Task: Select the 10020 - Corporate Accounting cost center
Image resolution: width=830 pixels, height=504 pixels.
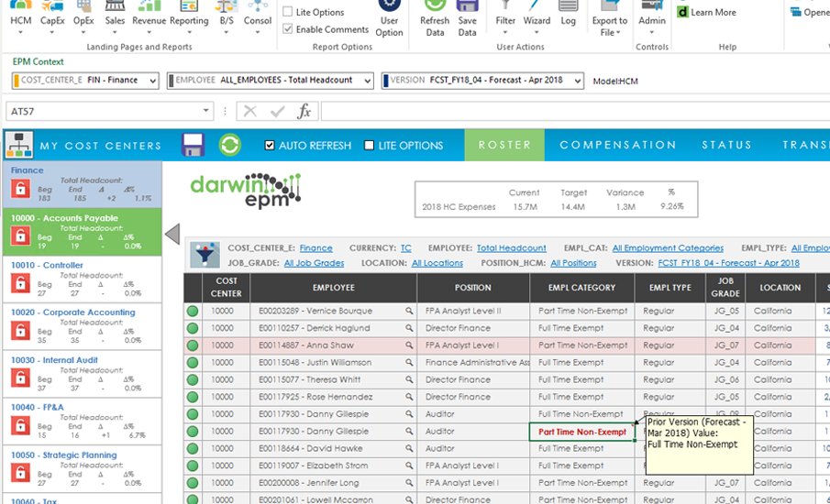Action: coord(82,326)
